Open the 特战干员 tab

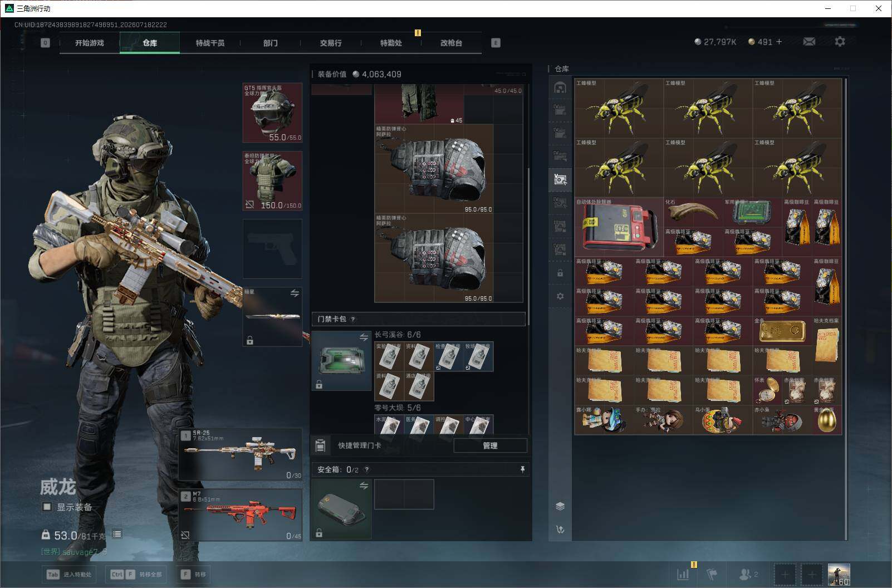pos(210,43)
